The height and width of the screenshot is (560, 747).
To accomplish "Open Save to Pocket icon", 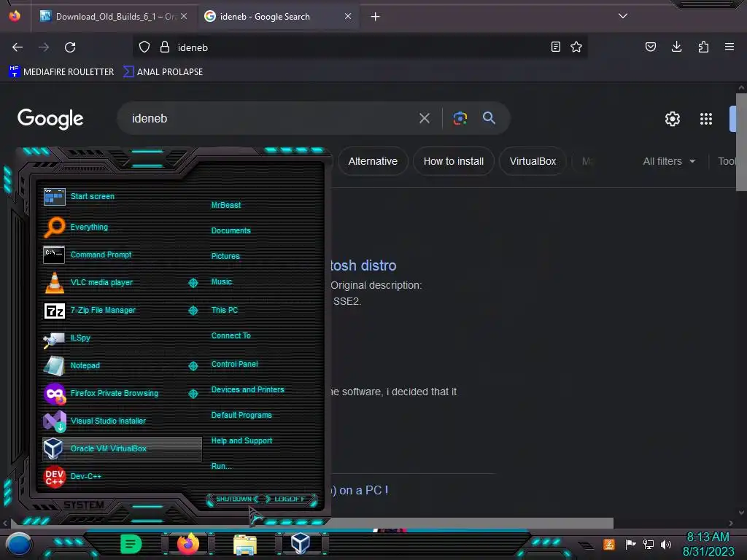I will [x=651, y=47].
